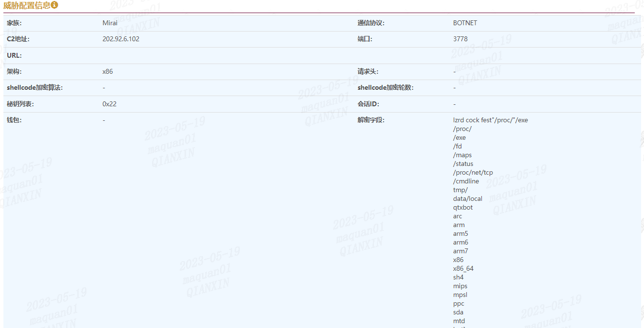Select the line beginning lzrd cock fest

pyautogui.click(x=491, y=120)
